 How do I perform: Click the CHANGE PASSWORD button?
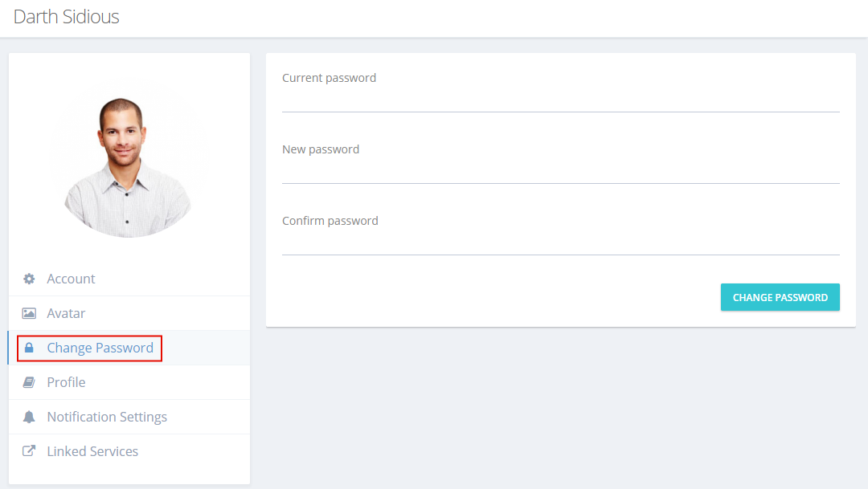point(780,297)
